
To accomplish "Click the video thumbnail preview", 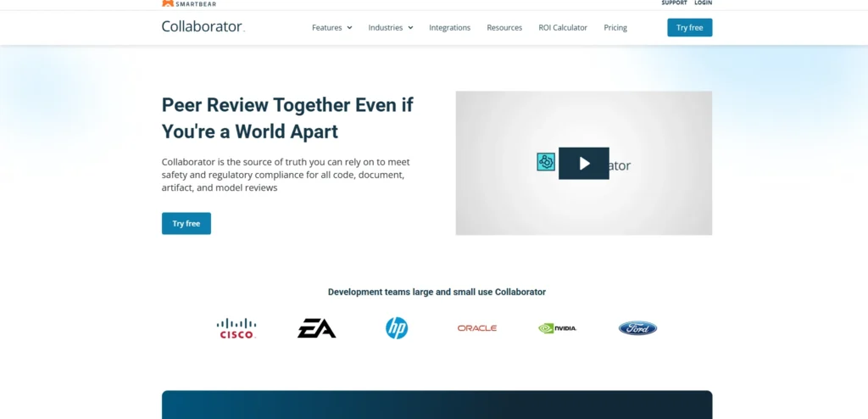I will click(583, 163).
